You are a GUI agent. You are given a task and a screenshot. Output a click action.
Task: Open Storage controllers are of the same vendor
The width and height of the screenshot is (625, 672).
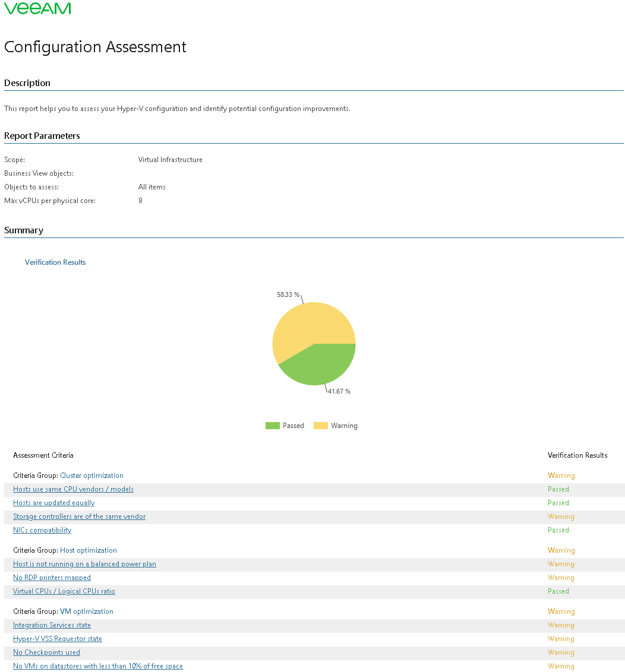point(79,516)
